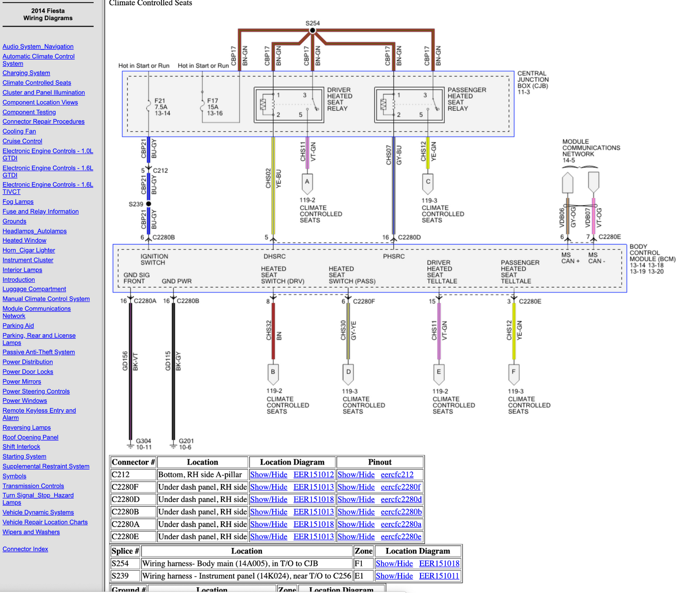Select the off-page reference C symbol
The height and width of the screenshot is (593, 700).
tap(428, 183)
